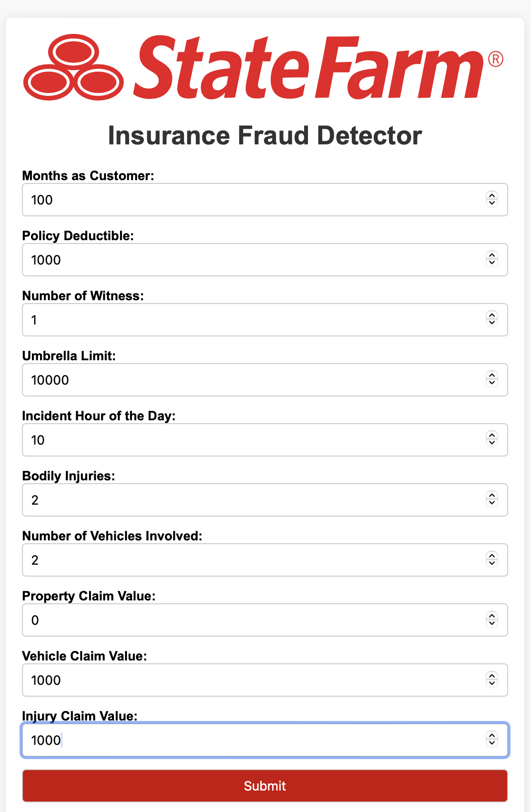The height and width of the screenshot is (812, 531).
Task: Increase Number of Witness via its stepper
Action: click(492, 316)
